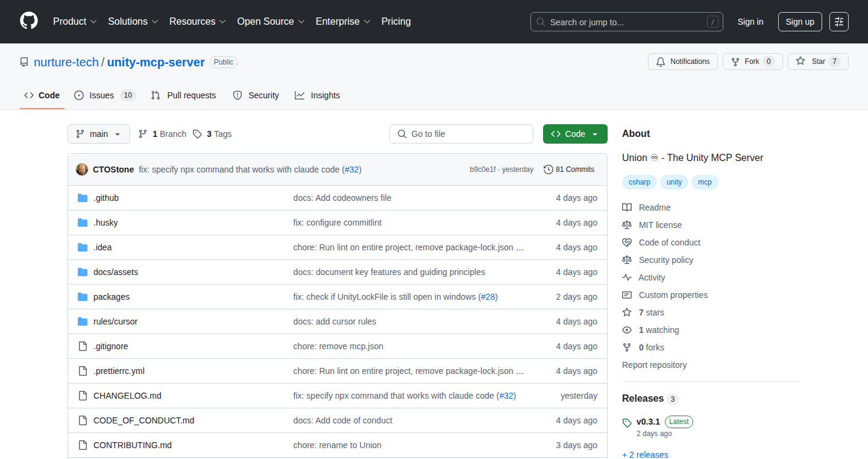Click the Fork button

(752, 62)
